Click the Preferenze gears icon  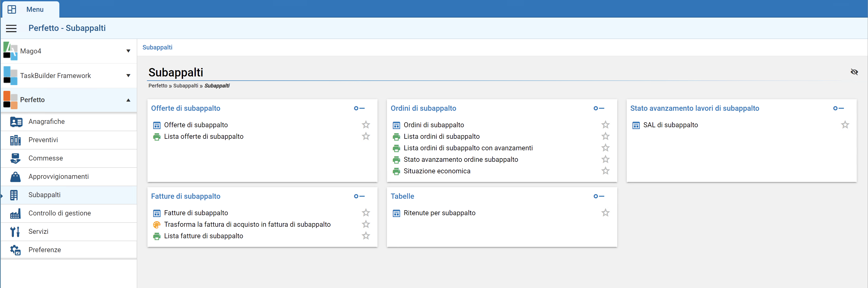pos(15,250)
